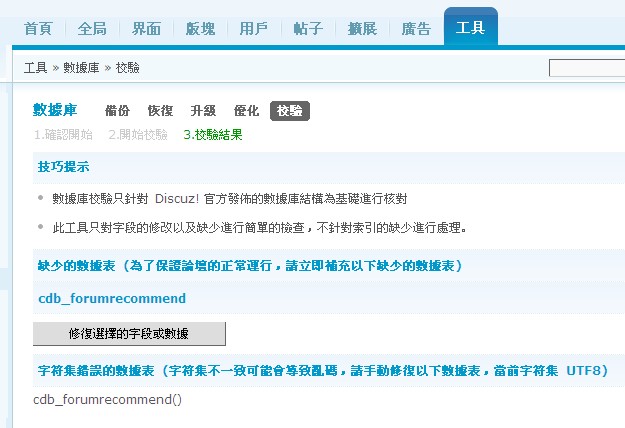Viewport: 625px width, 428px height.
Task: Toggle the 技巧提示 tips header
Action: [x=63, y=167]
